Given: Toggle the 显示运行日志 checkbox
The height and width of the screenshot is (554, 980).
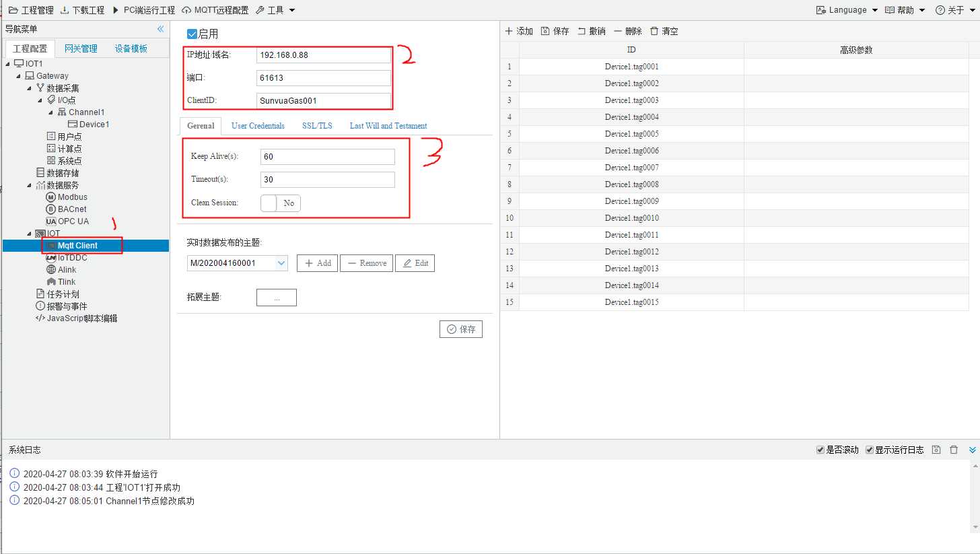Looking at the screenshot, I should tap(870, 450).
